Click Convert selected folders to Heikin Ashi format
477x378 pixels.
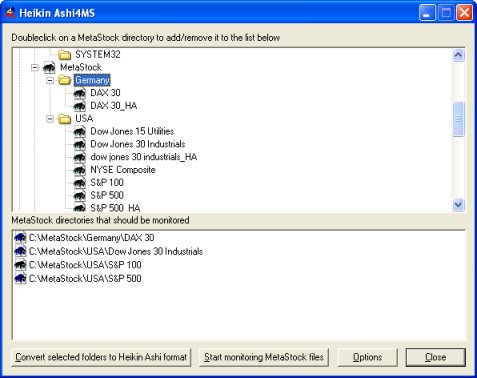pyautogui.click(x=101, y=357)
